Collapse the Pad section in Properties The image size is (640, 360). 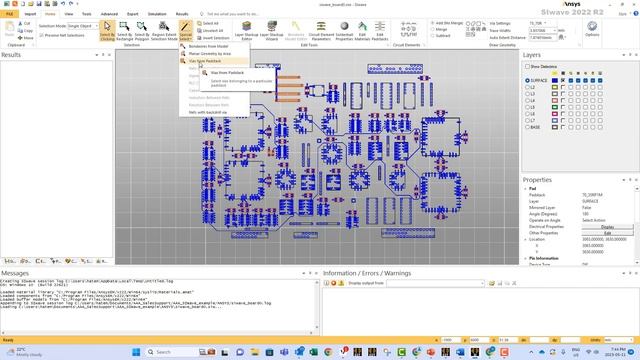[525, 189]
